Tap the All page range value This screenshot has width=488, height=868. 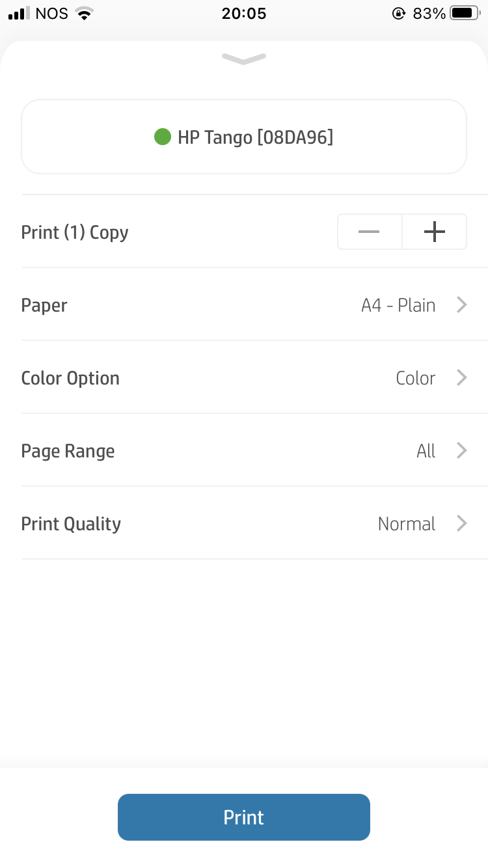[426, 451]
